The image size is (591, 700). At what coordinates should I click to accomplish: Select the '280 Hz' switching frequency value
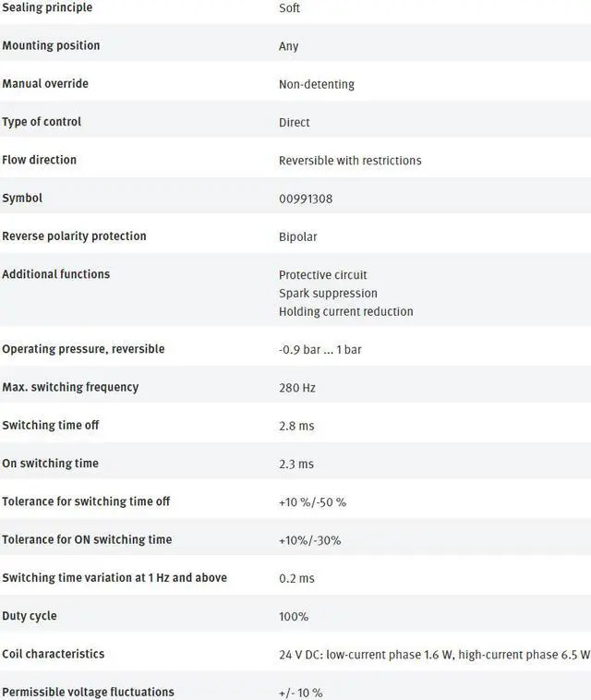[296, 388]
